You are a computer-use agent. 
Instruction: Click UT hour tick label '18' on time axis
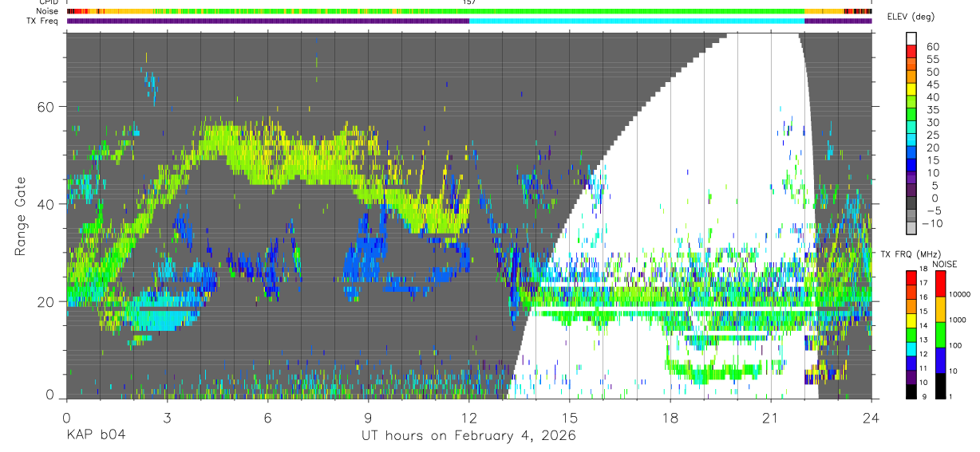(x=670, y=417)
